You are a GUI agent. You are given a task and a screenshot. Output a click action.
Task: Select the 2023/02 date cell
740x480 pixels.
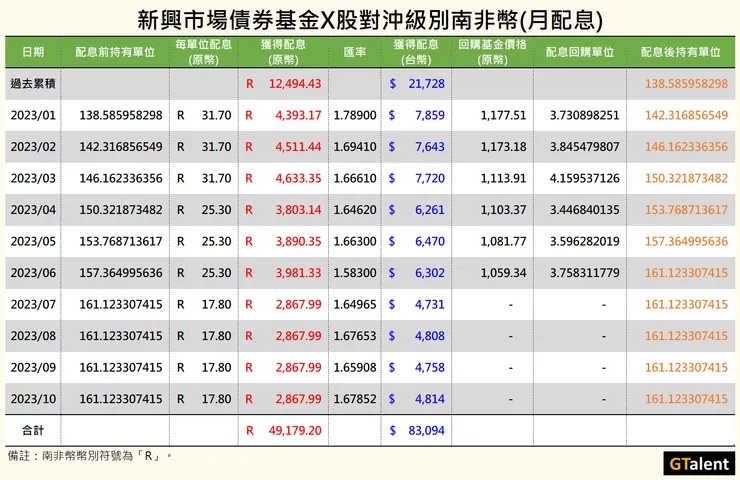[x=33, y=147]
